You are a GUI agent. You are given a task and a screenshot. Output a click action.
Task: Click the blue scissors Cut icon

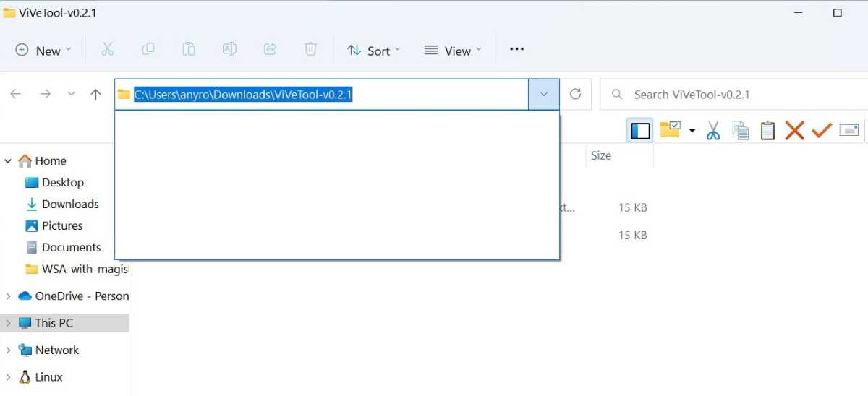713,130
